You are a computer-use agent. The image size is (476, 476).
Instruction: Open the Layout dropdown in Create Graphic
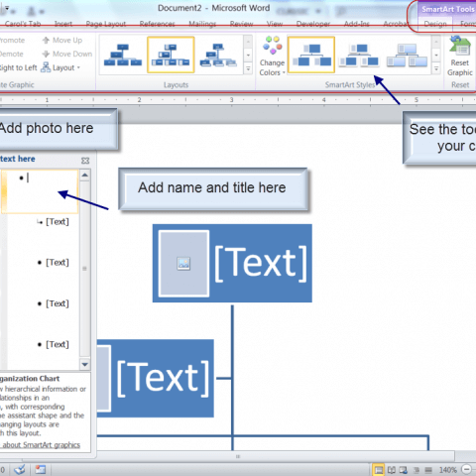pyautogui.click(x=60, y=67)
